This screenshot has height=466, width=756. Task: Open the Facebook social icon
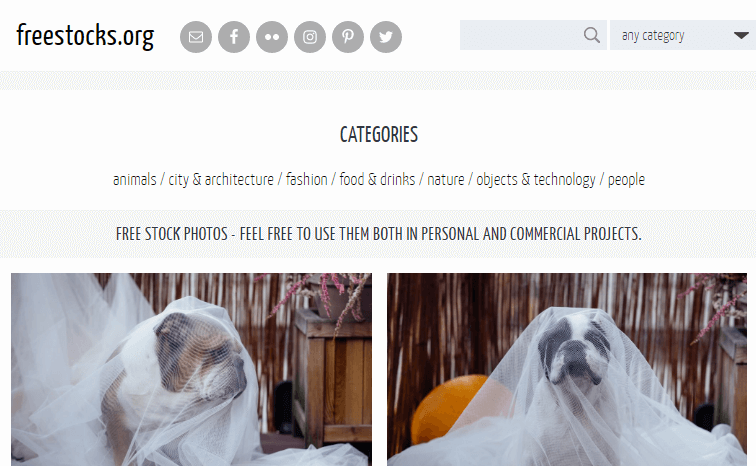pos(234,37)
